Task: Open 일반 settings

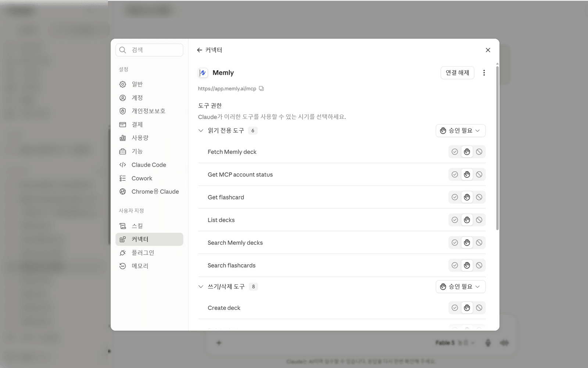Action: tap(149, 84)
